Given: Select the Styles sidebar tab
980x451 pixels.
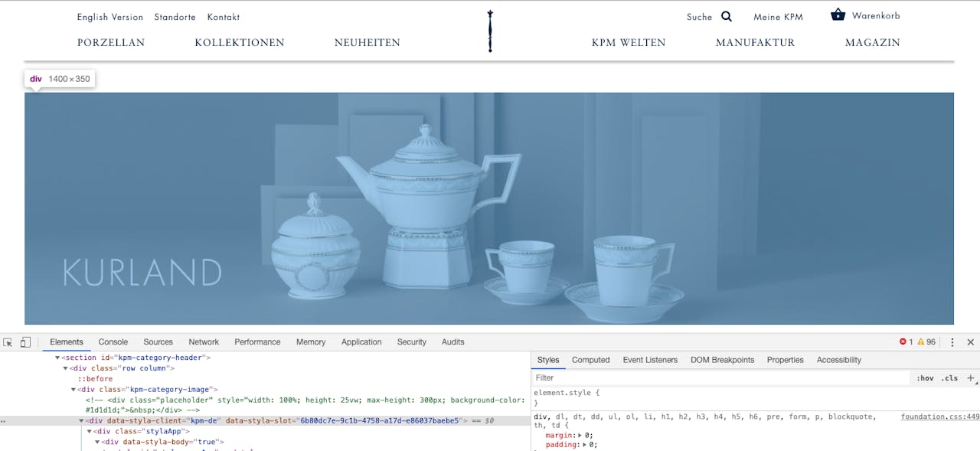Looking at the screenshot, I should pyautogui.click(x=548, y=360).
